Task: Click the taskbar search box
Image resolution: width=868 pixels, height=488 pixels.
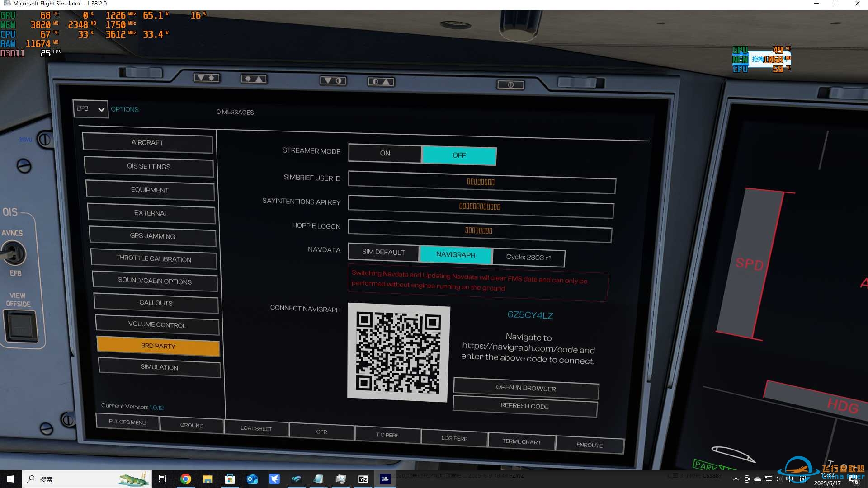Action: [x=86, y=479]
